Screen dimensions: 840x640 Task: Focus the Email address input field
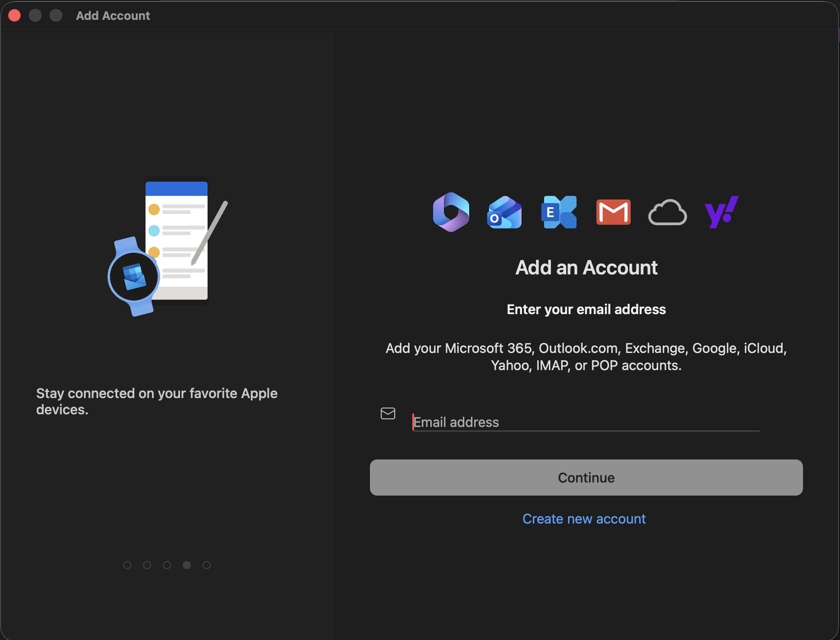coord(586,422)
